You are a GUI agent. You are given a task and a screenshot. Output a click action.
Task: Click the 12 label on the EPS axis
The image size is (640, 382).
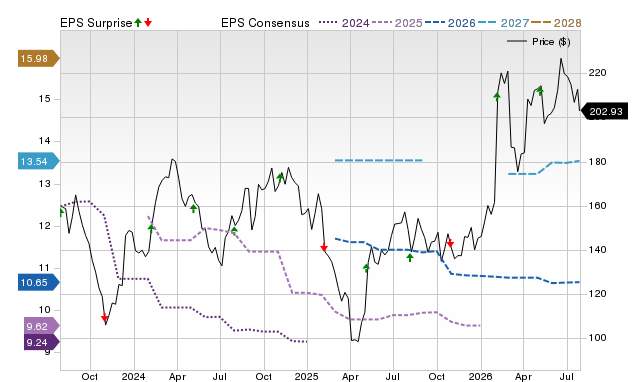pyautogui.click(x=44, y=226)
